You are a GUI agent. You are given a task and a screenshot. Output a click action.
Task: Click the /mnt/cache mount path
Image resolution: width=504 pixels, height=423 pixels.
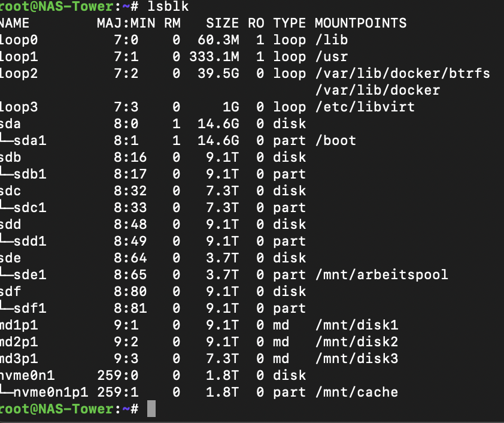pyautogui.click(x=357, y=392)
